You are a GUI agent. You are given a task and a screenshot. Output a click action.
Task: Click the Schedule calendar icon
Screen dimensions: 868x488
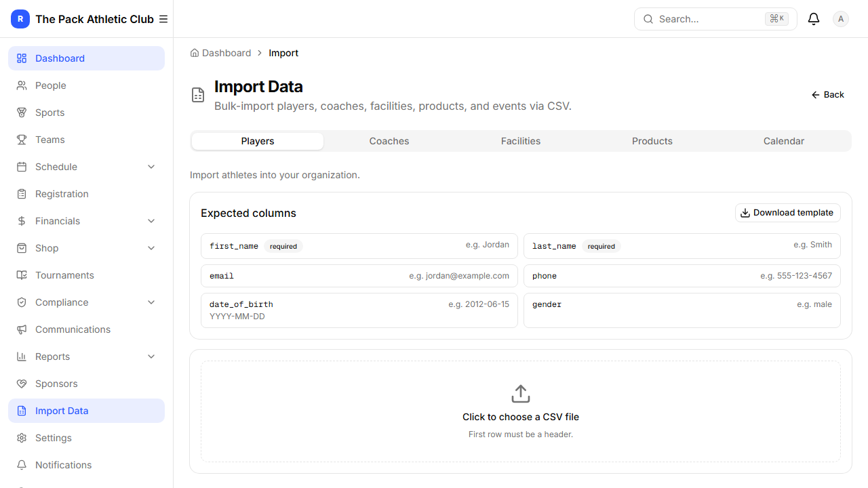pos(22,167)
